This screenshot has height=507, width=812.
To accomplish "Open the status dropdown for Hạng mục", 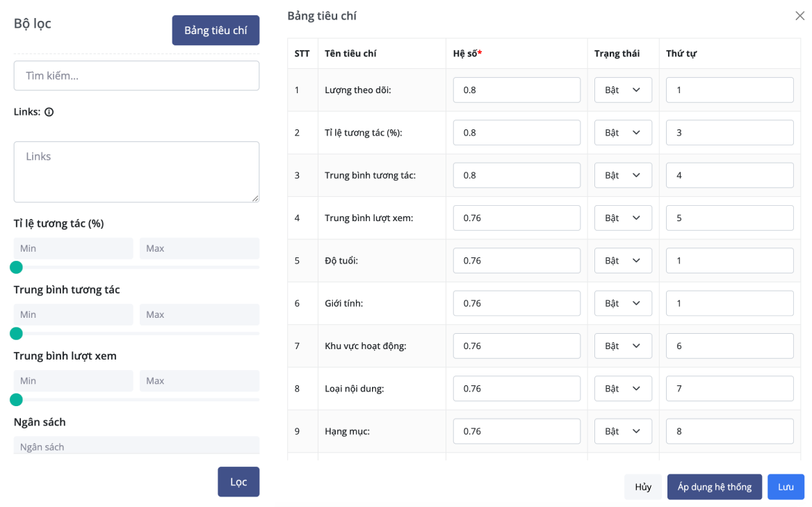I will pos(622,430).
